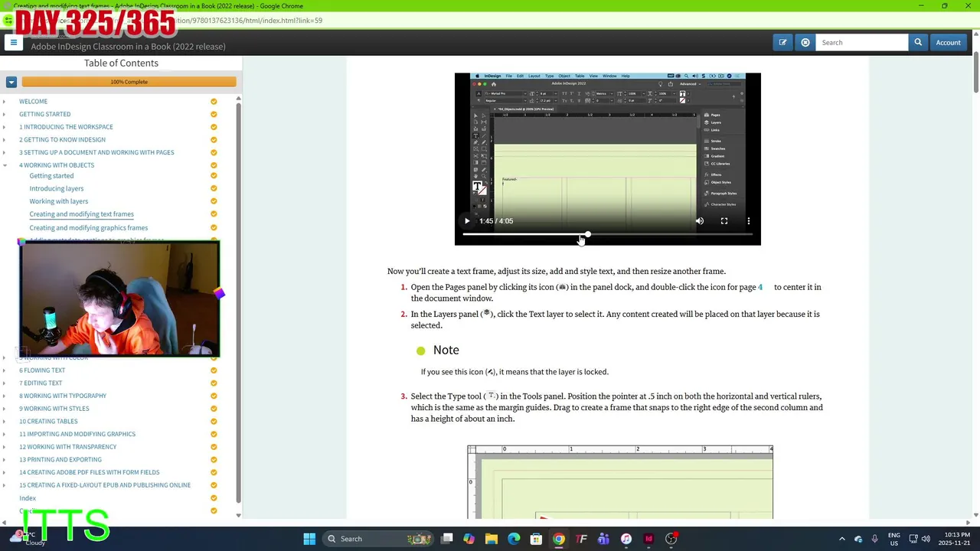Viewport: 980px width, 551px height.
Task: Toggle checkmark for Working with layers
Action: [214, 201]
